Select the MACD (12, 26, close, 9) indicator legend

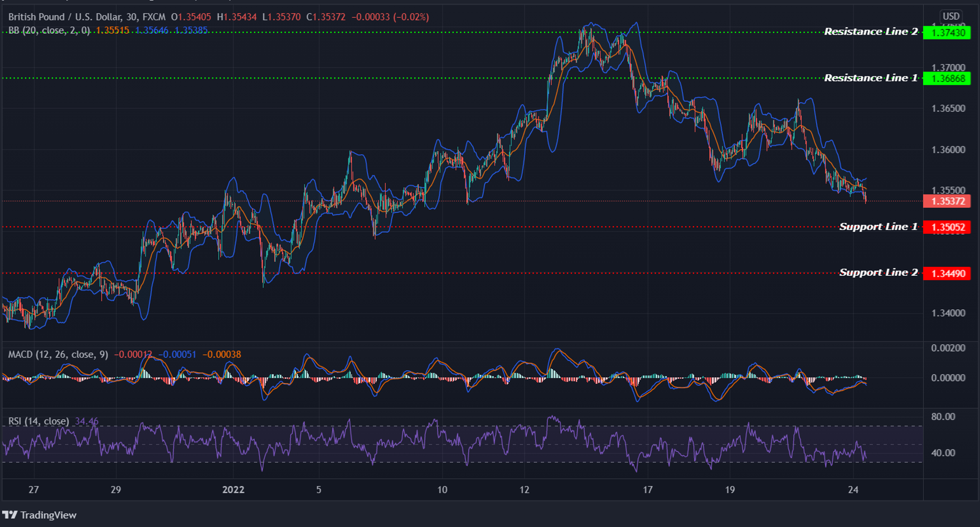click(57, 354)
